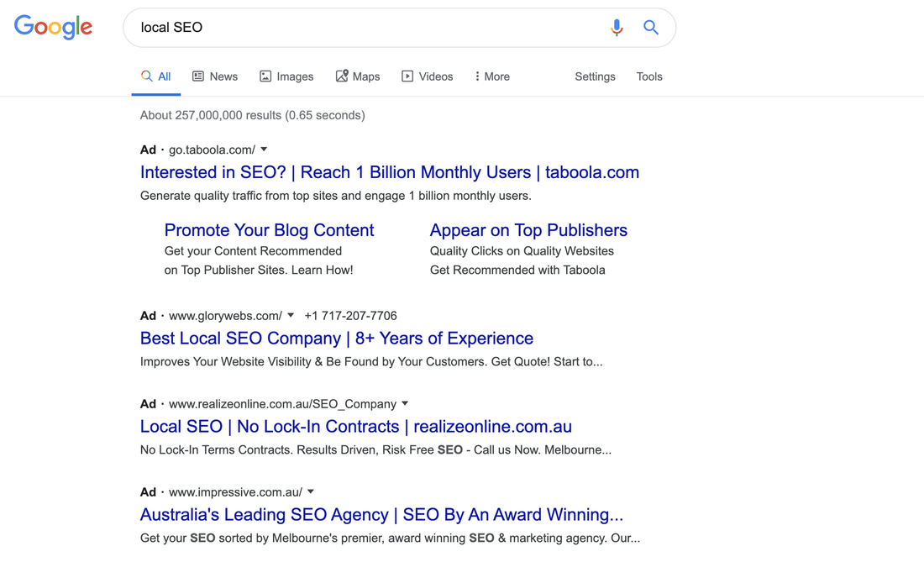Viewport: 924px width, 562px height.
Task: Open the "Promote Your Blog Content" sitelink
Action: 269,230
